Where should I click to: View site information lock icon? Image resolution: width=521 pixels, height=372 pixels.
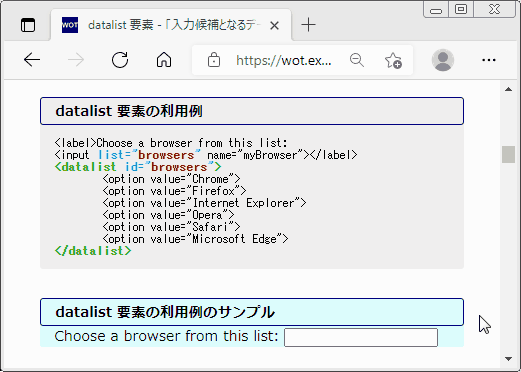[214, 60]
